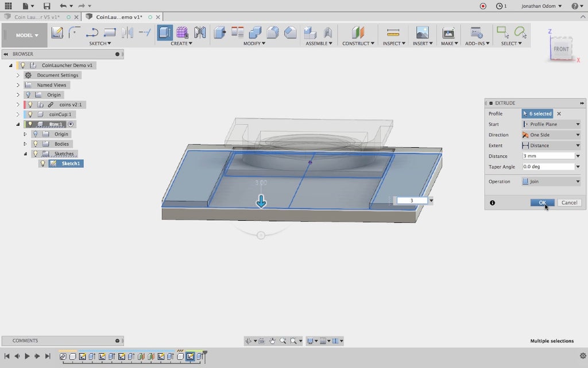
Task: Click the Create Sketch toolbar icon
Action: (x=57, y=33)
